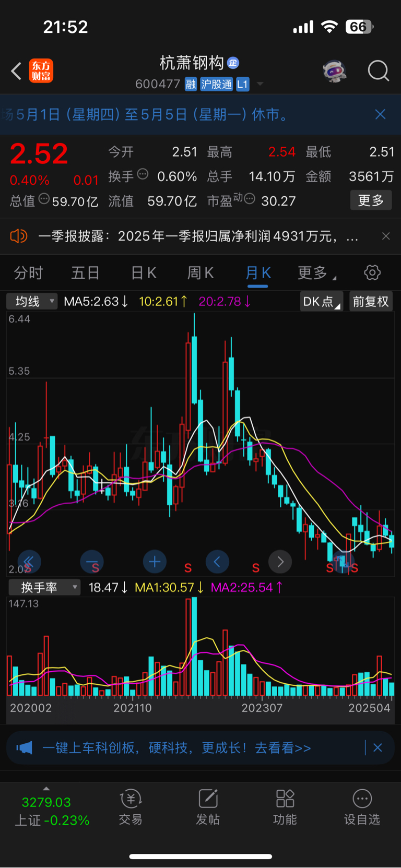401x868 pixels.
Task: Tap the MA1:30.57 turnover label
Action: pos(169,587)
